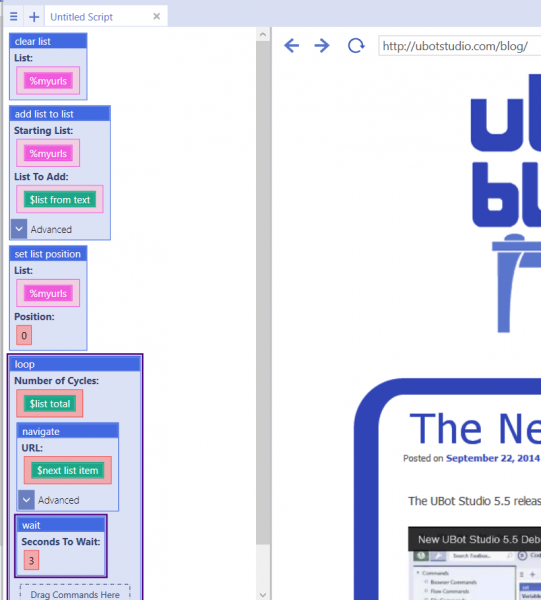Open the hamburger script menu icon
Viewport: 541px width, 600px height.
click(14, 17)
